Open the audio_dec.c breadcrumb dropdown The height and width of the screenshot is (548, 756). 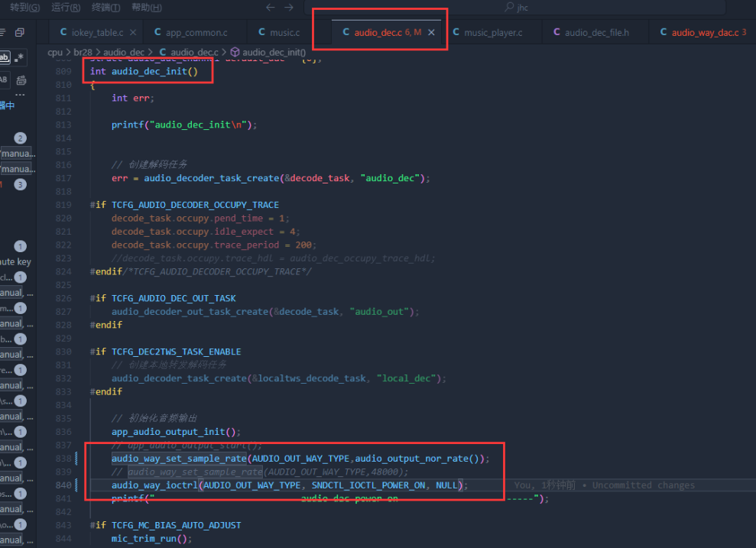(x=194, y=52)
